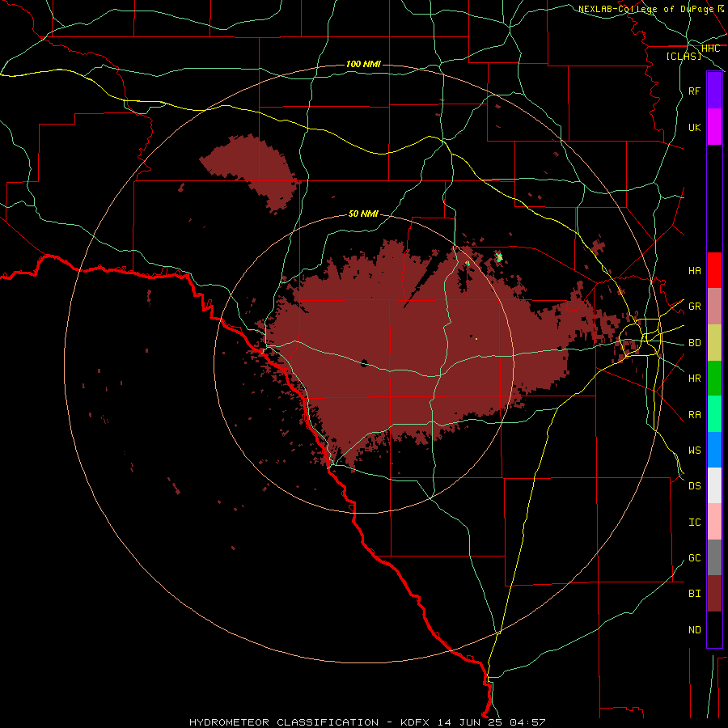Click the DS white legend swatch

(x=714, y=485)
